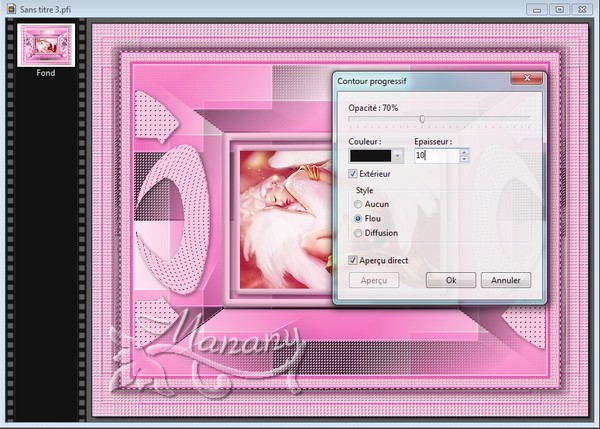Close the Contour progressif dialog

pos(527,78)
